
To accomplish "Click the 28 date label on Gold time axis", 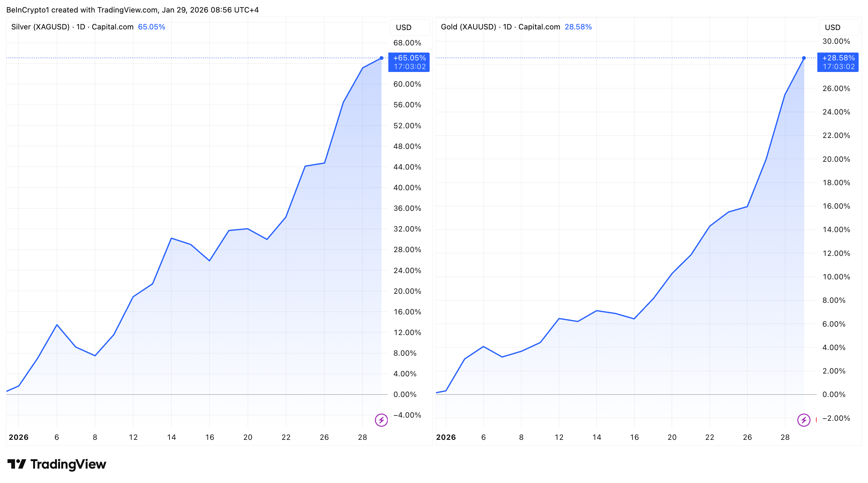I will click(785, 437).
